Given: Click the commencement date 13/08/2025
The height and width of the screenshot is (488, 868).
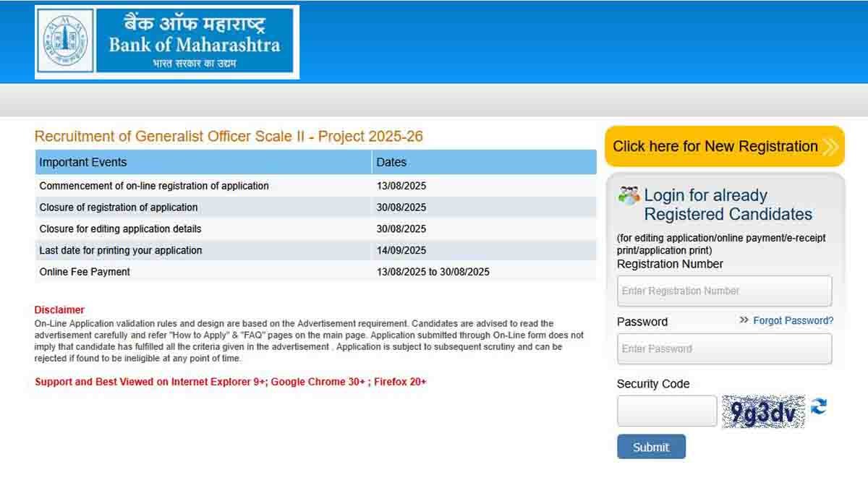Looking at the screenshot, I should [401, 186].
